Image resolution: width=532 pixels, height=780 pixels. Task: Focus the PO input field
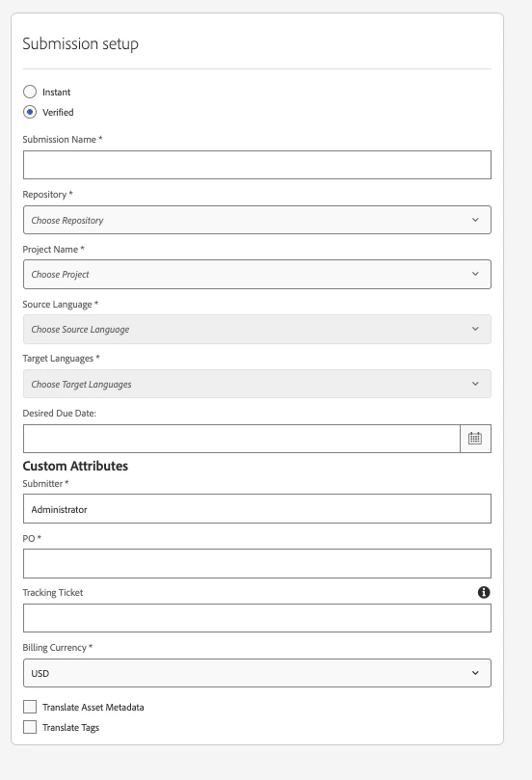click(257, 564)
